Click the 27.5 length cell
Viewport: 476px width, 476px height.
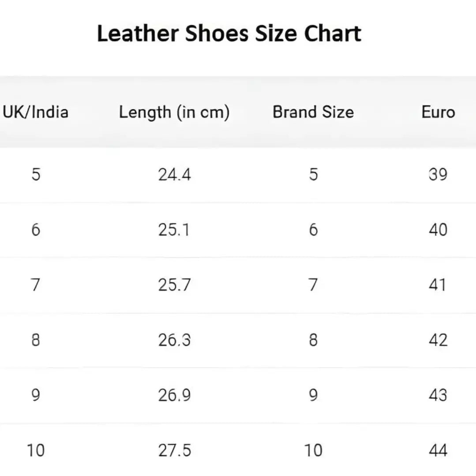point(174,450)
